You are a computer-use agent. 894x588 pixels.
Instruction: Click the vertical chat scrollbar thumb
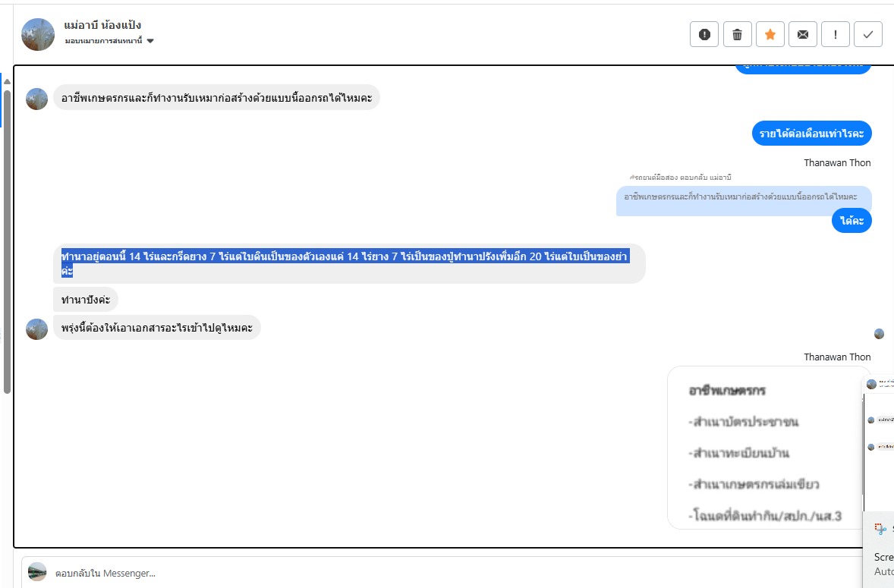pos(7,241)
